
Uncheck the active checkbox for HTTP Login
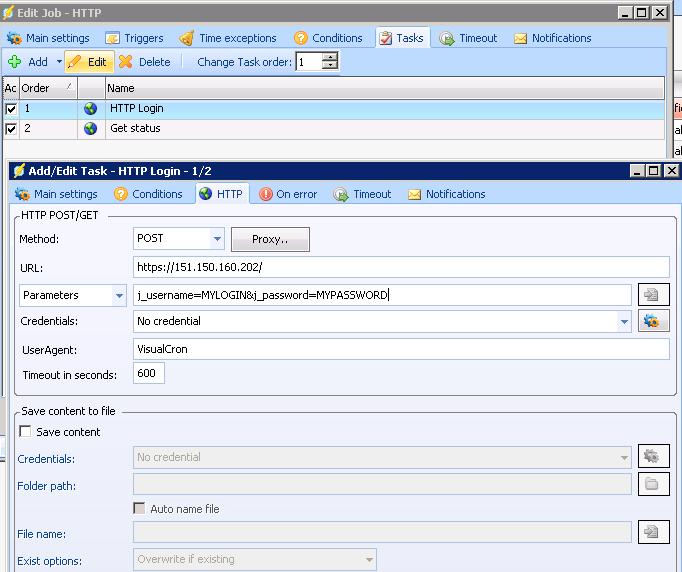11,109
